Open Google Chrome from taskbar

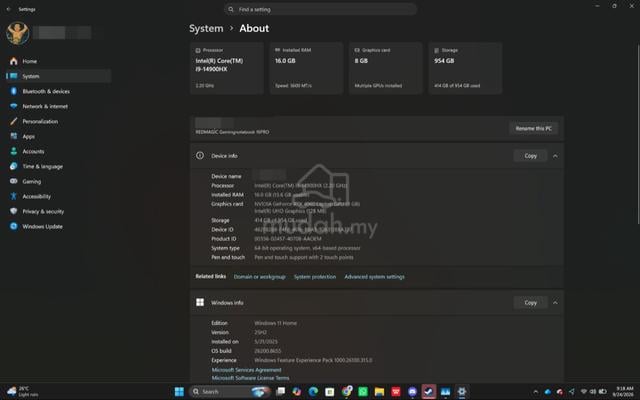347,392
